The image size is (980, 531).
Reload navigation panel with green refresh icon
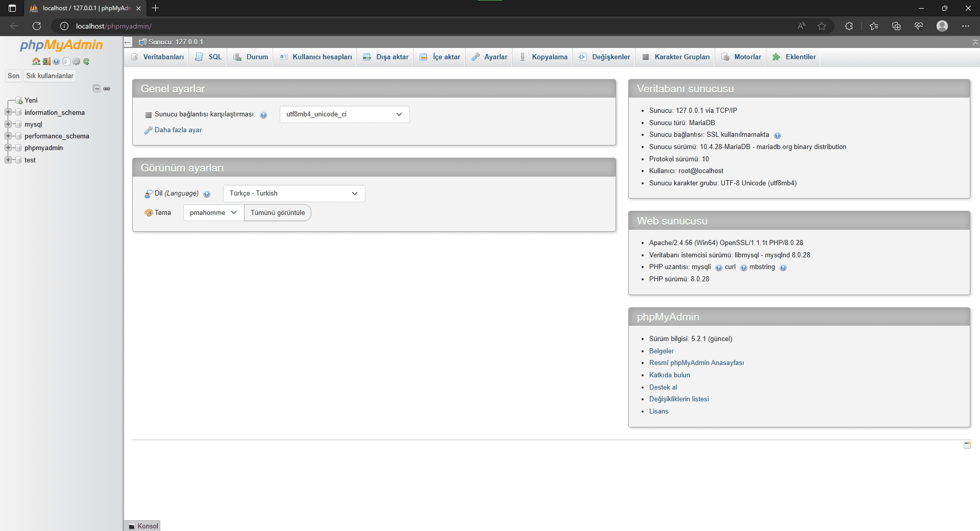coord(86,62)
